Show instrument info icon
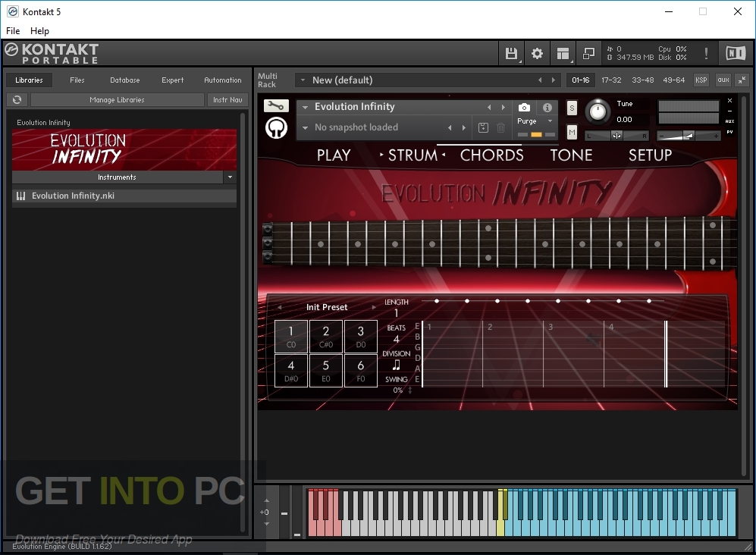Screen dimensions: 756x555 (x=547, y=108)
